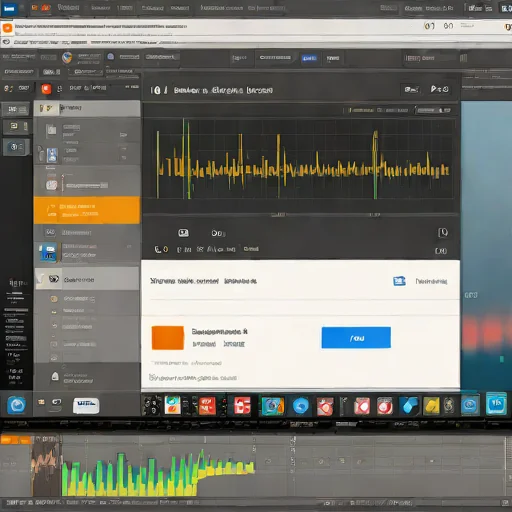Click the round blue arrow icon in the dock's middle
Viewport: 512px width, 512px height.
pos(301,406)
